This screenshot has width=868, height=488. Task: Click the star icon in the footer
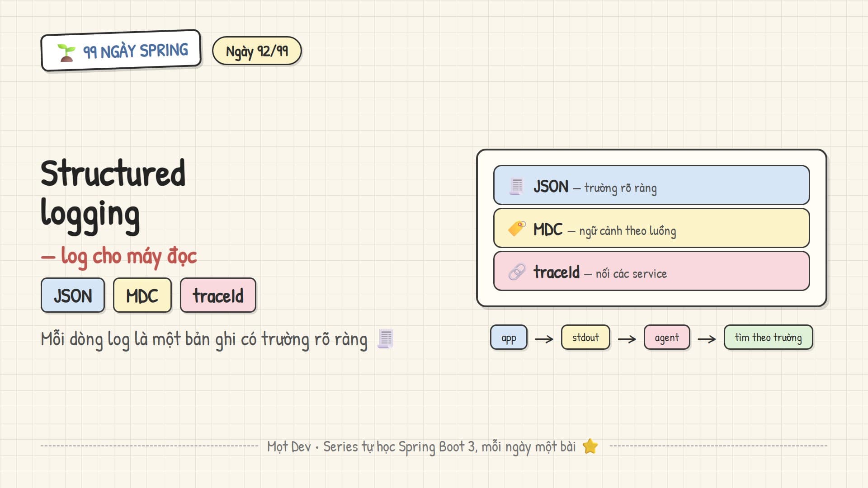[590, 446]
